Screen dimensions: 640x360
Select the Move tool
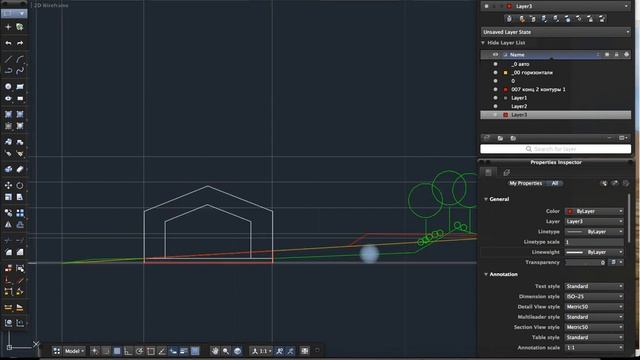tap(8, 185)
